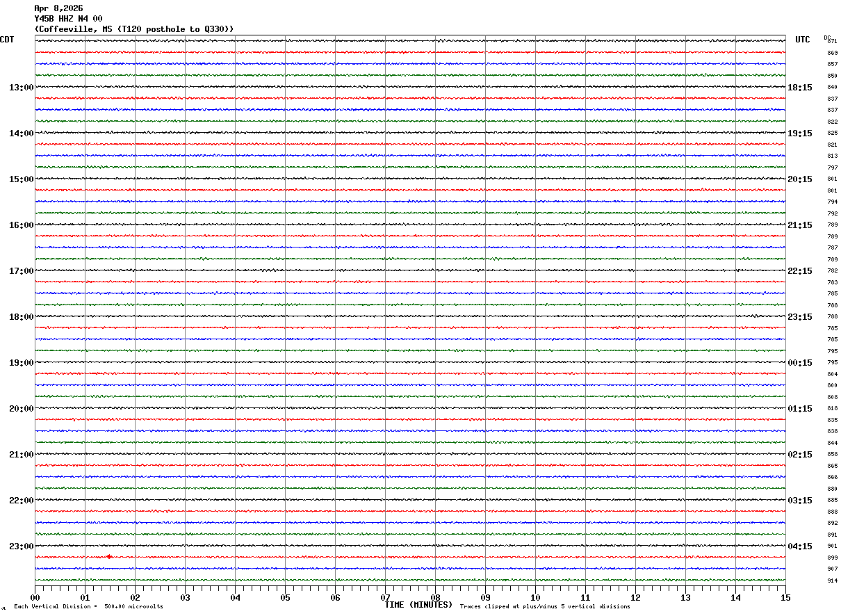
Task: Pick the 16:00 CDT time label
Action: tap(21, 225)
